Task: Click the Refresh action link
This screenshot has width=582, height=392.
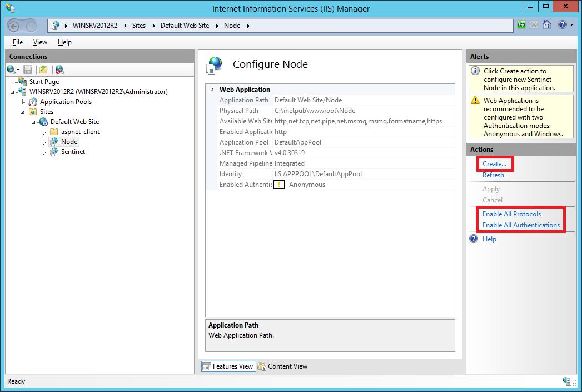Action: click(493, 175)
